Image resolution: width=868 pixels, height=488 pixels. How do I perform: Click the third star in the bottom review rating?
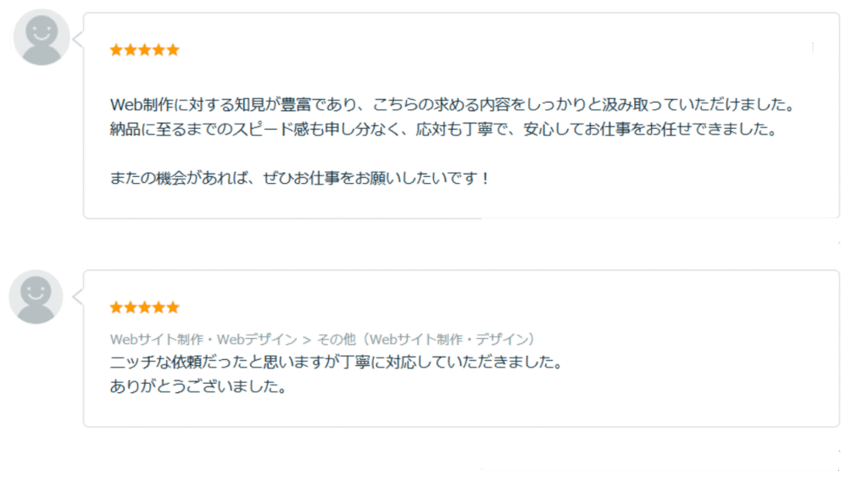[x=144, y=308]
